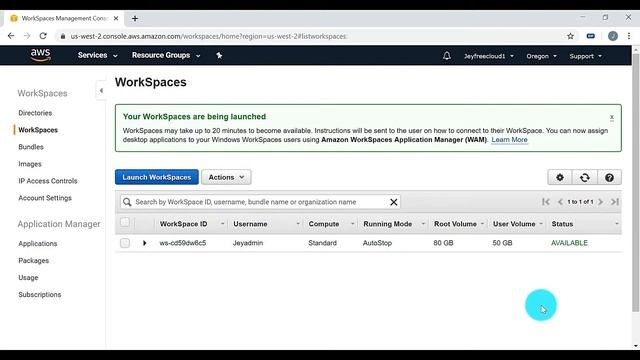Click the AutoStop running mode cell
Viewport: 640px width, 360px height.
tap(377, 243)
